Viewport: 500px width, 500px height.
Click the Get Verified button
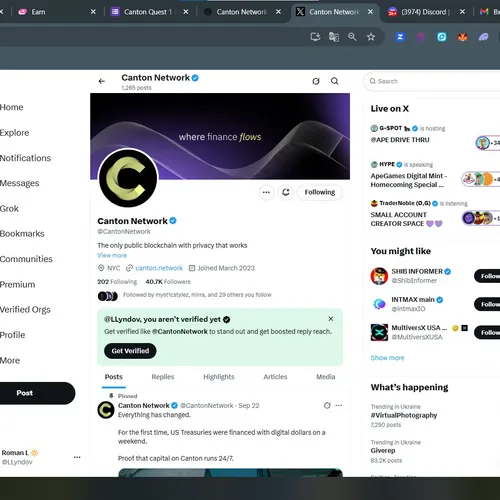[130, 351]
